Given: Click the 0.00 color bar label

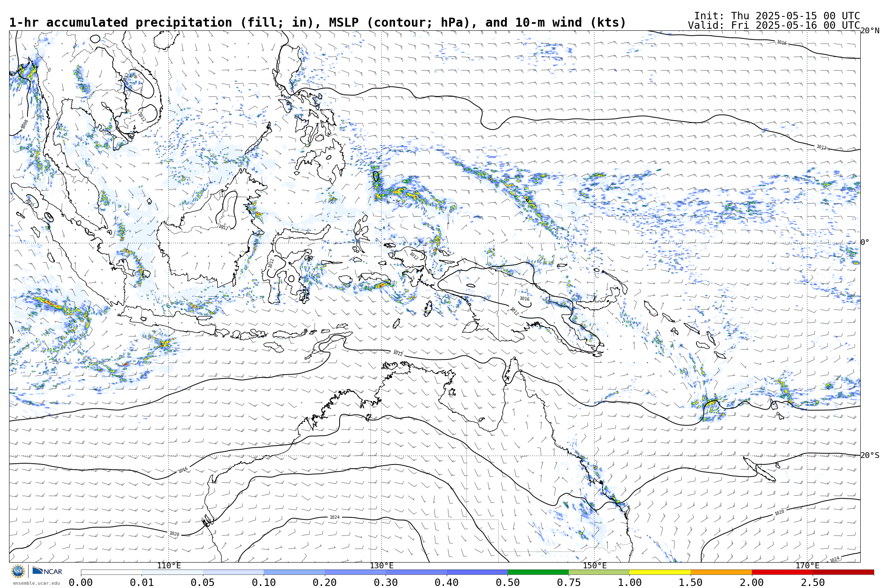Looking at the screenshot, I should [x=81, y=583].
